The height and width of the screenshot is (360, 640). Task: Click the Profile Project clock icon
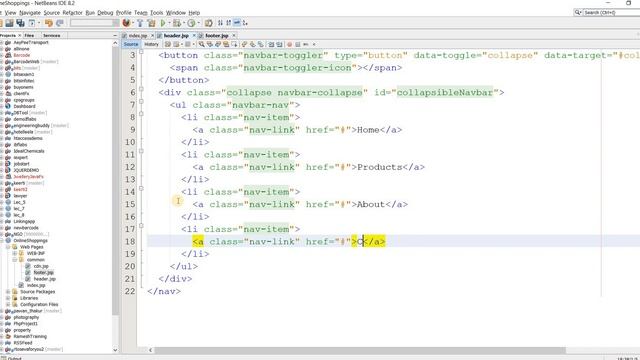[x=191, y=23]
